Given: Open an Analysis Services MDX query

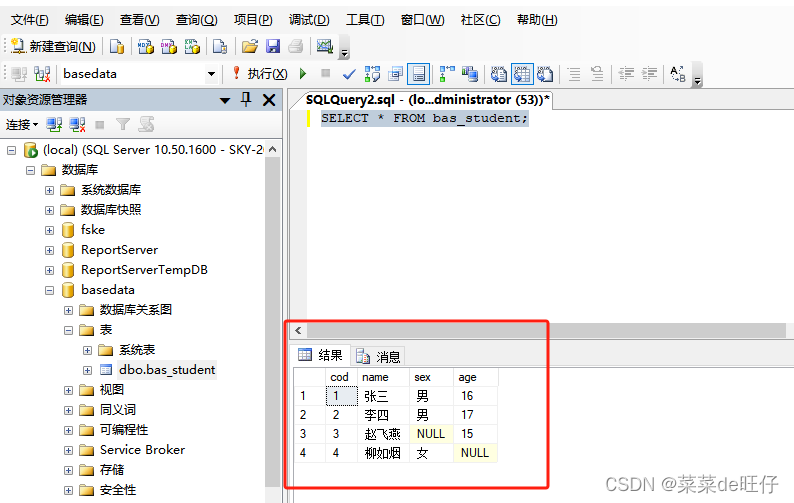Looking at the screenshot, I should pyautogui.click(x=146, y=47).
